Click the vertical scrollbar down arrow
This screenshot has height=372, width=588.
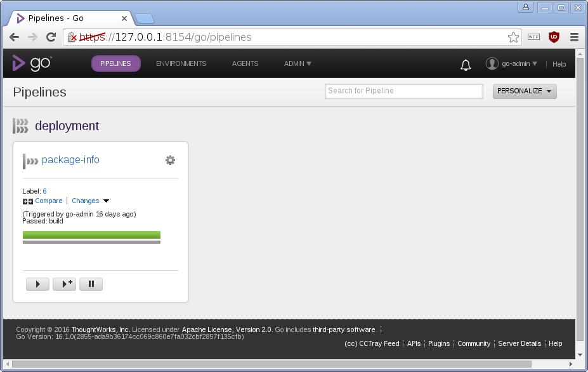coord(580,355)
